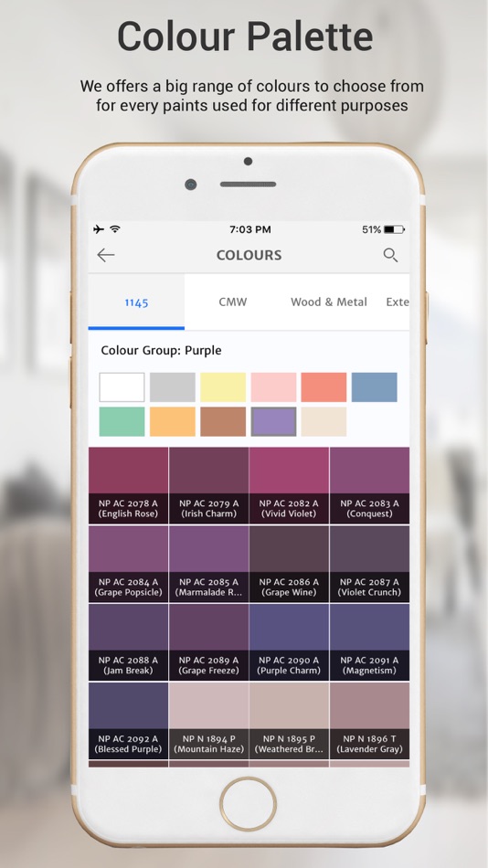The width and height of the screenshot is (488, 868).
Task: Tap the 7:03 PM clock
Action: coord(249,229)
